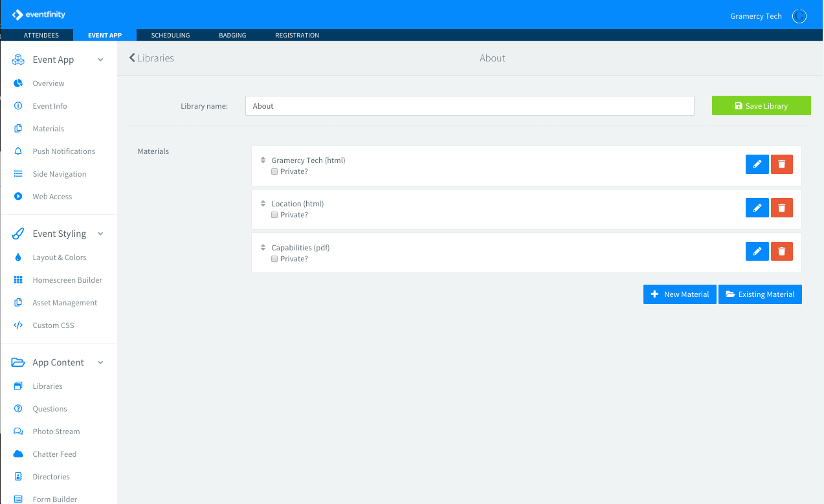This screenshot has width=824, height=504.
Task: Click the Event Styling paintbrush header icon
Action: pos(18,234)
